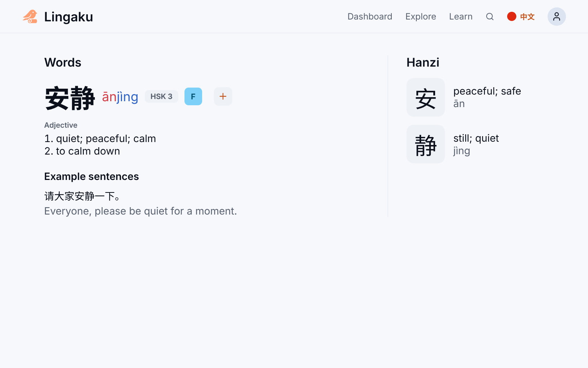Switch language via 中文 selector
Image resolution: width=588 pixels, height=368 pixels.
coord(527,17)
